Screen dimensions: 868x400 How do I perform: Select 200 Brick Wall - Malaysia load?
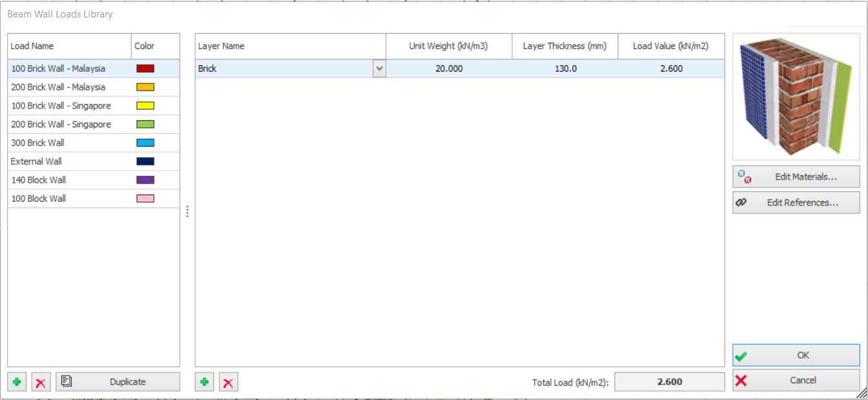pyautogui.click(x=58, y=87)
